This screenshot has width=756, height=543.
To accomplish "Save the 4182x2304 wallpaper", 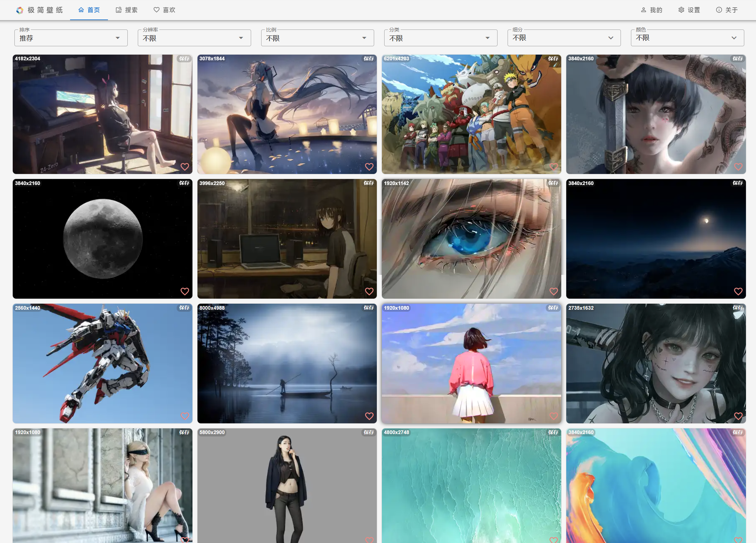I will tap(184, 59).
